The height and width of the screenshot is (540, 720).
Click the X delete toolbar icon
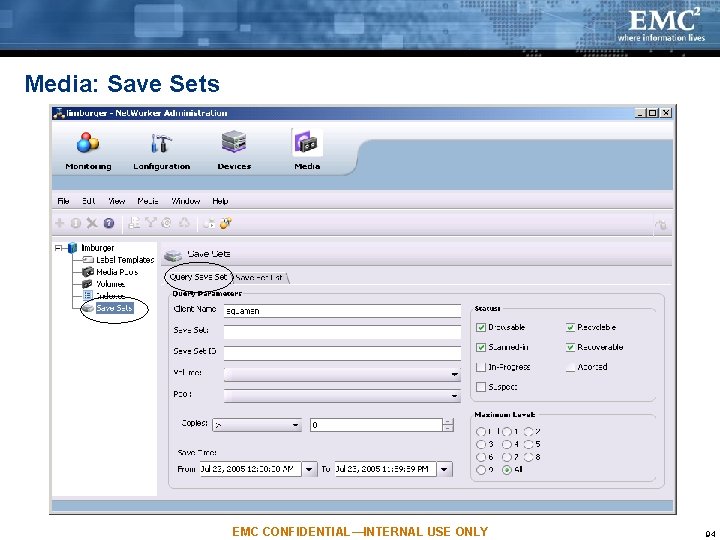(x=92, y=223)
